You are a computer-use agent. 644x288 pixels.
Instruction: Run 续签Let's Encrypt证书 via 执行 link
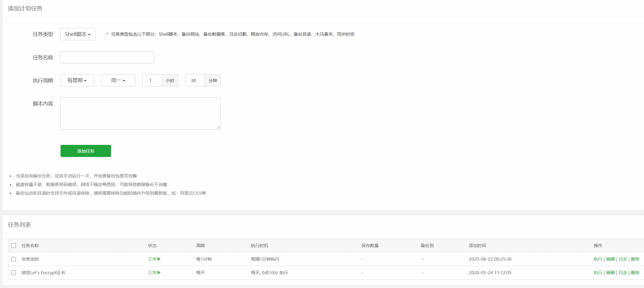click(x=598, y=273)
